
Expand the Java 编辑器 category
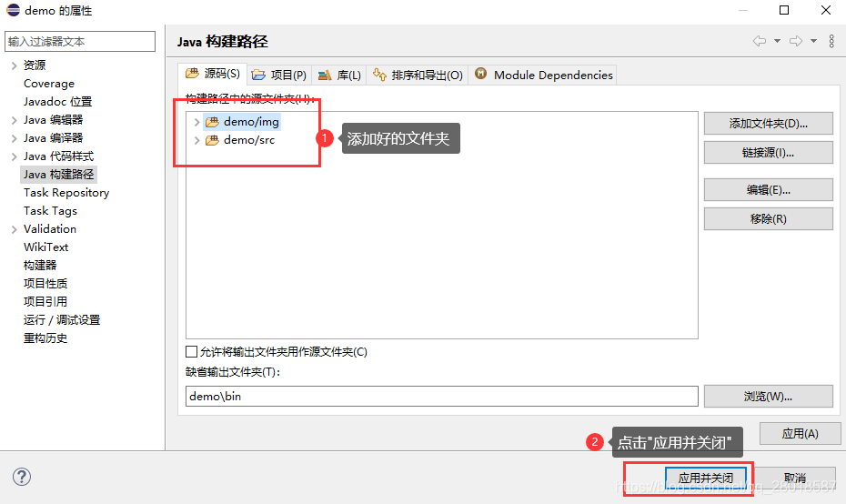14,120
